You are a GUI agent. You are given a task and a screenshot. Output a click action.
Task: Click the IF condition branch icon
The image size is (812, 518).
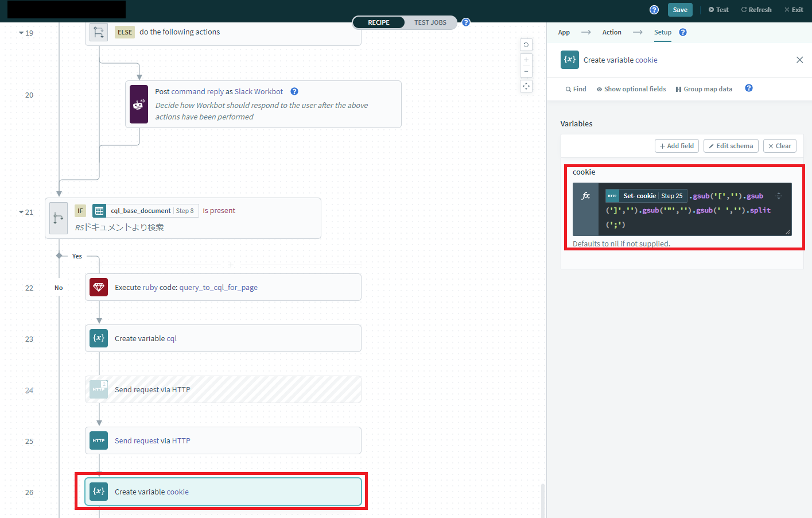tap(59, 218)
